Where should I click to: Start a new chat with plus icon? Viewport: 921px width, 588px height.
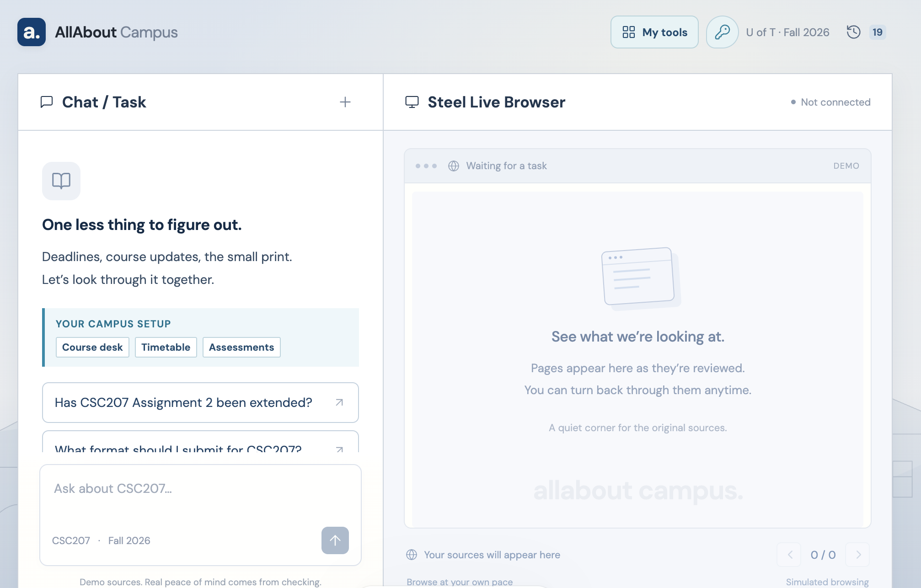pyautogui.click(x=345, y=102)
